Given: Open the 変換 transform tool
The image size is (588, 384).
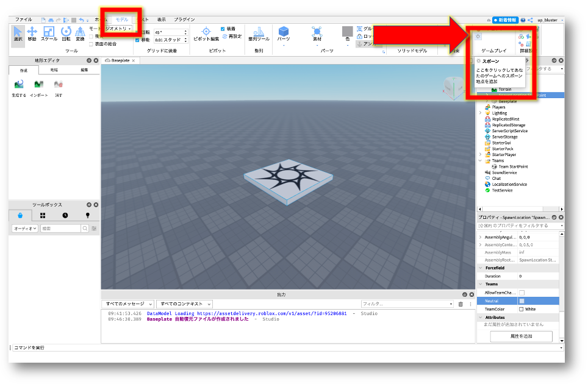Looking at the screenshot, I should [80, 33].
